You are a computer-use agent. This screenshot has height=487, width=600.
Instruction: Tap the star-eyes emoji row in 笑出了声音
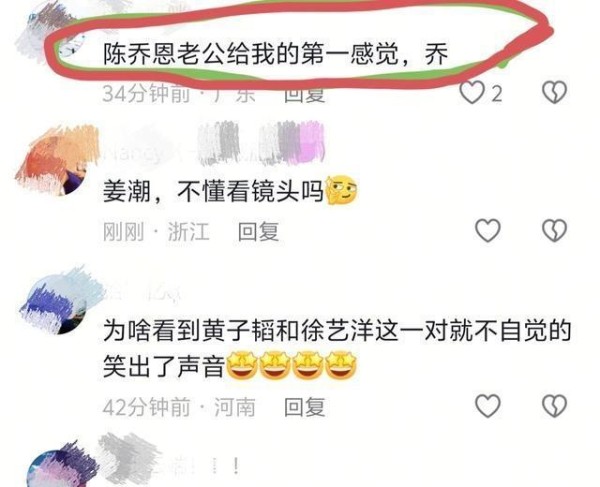coord(292,366)
